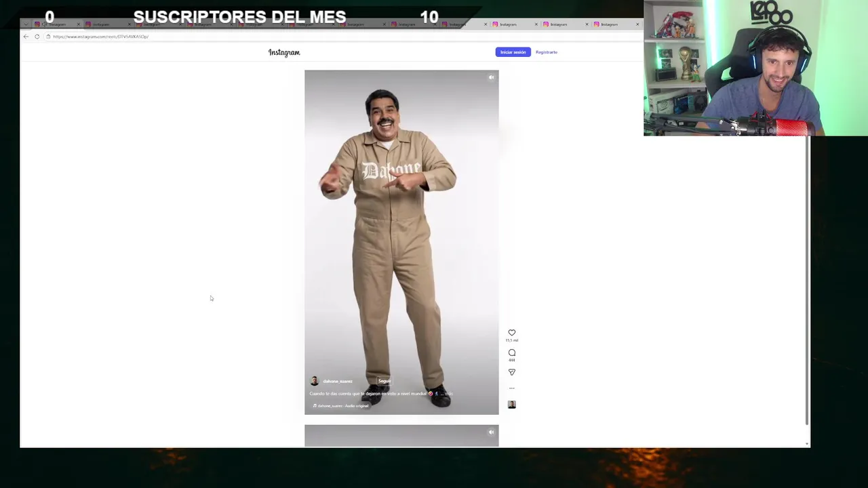Share the reel with the paper plane icon
868x488 pixels.
pos(512,372)
